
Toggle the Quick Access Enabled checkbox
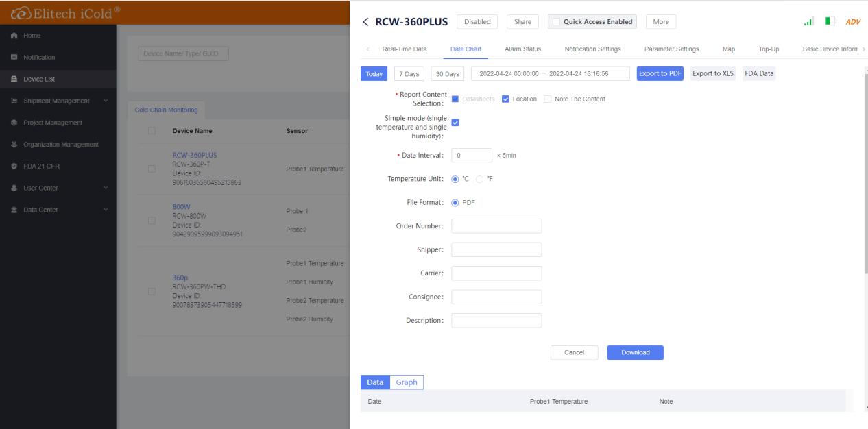[x=557, y=22]
